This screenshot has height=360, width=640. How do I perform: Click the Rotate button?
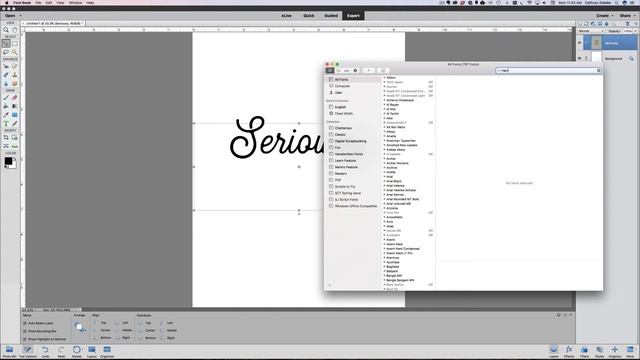[76, 351]
